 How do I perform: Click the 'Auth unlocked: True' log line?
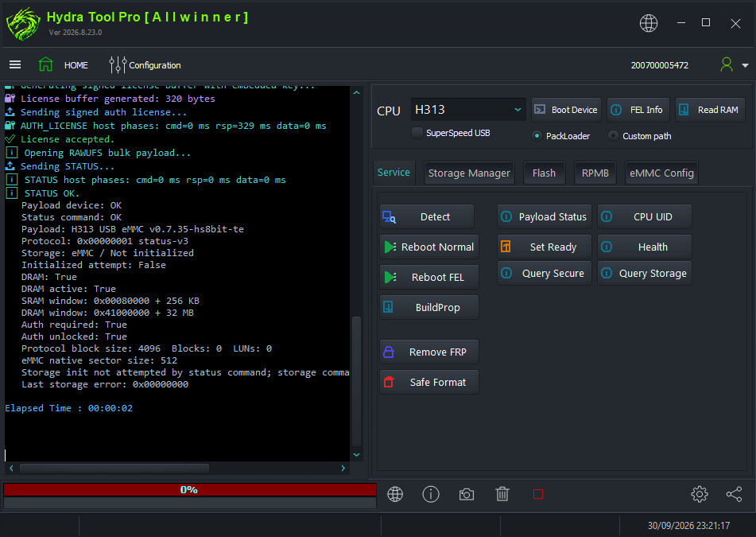[x=74, y=337]
